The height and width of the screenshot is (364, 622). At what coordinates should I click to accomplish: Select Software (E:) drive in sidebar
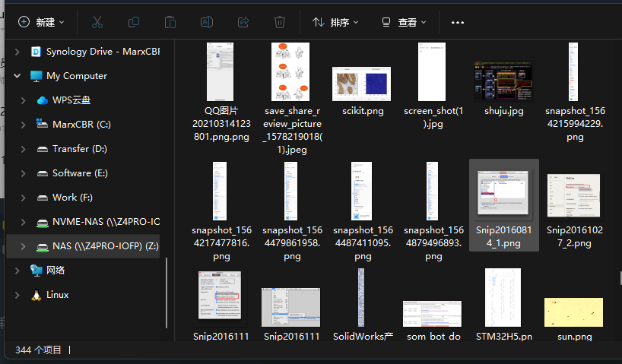pyautogui.click(x=79, y=173)
